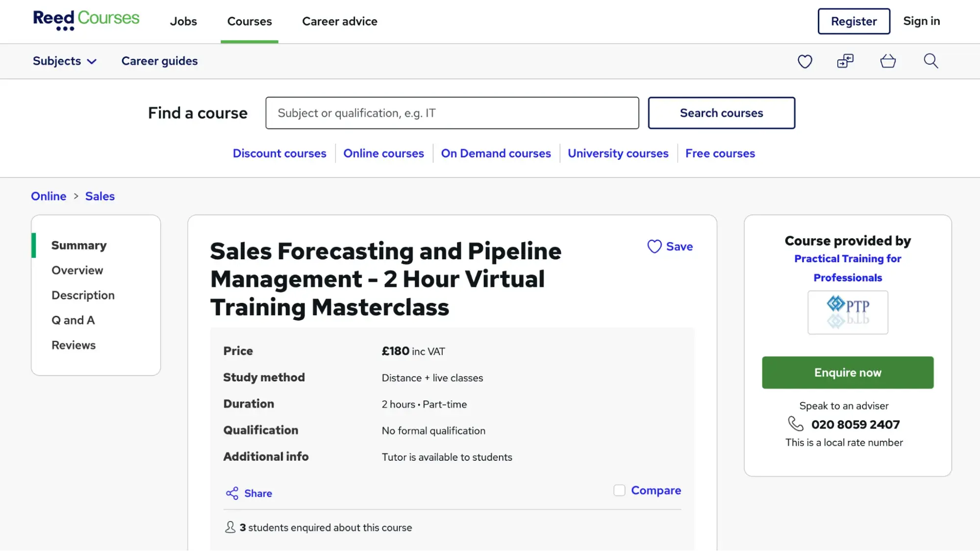Click the course comparison icon in the header
Image resolution: width=980 pixels, height=551 pixels.
tap(845, 61)
